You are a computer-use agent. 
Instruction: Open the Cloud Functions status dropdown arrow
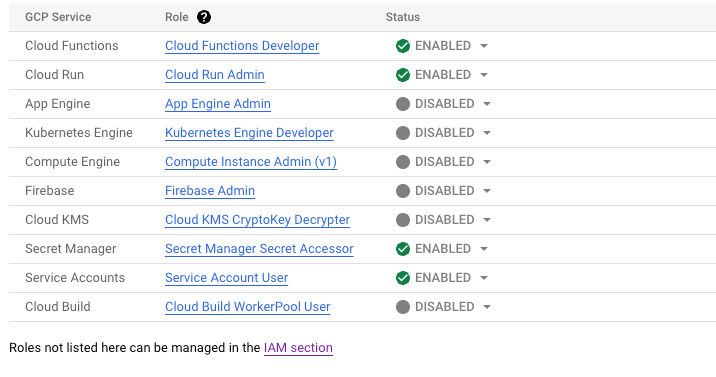pyautogui.click(x=484, y=46)
